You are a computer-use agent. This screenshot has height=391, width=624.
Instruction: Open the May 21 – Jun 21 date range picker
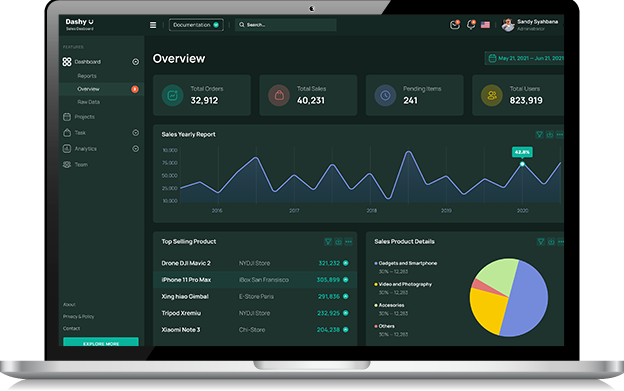(x=524, y=58)
